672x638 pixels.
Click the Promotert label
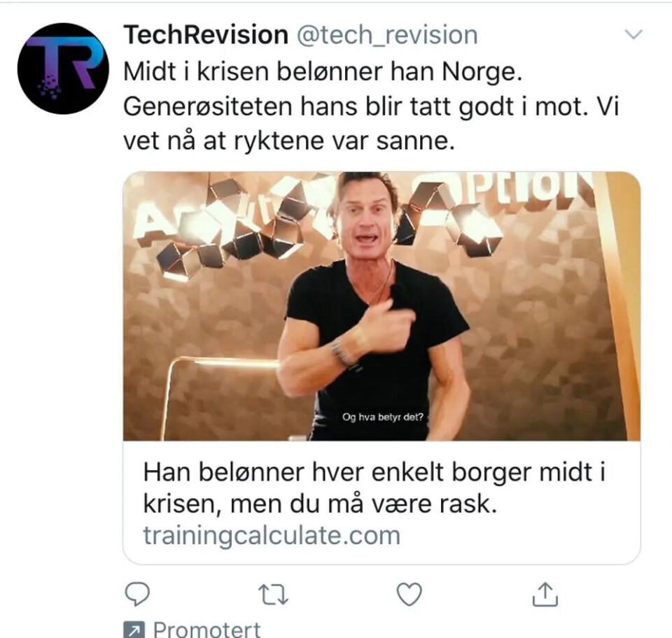[206, 630]
